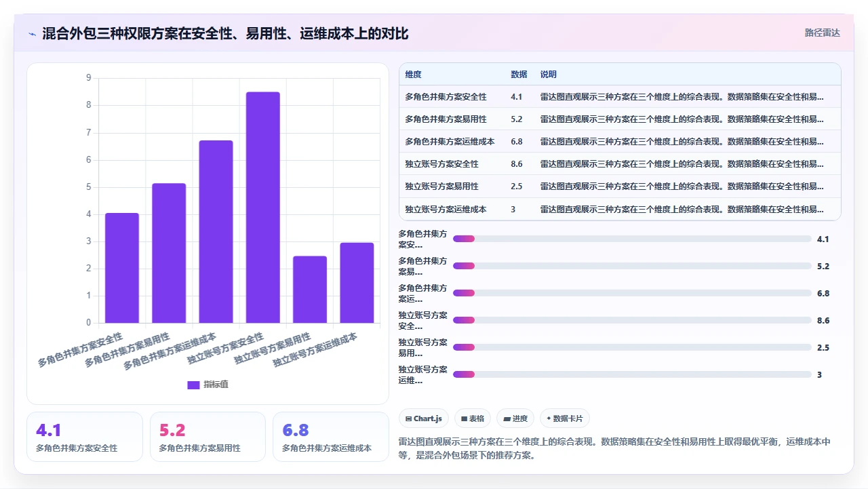868x489 pixels.
Task: Click value 2.5 in the table
Action: 517,187
